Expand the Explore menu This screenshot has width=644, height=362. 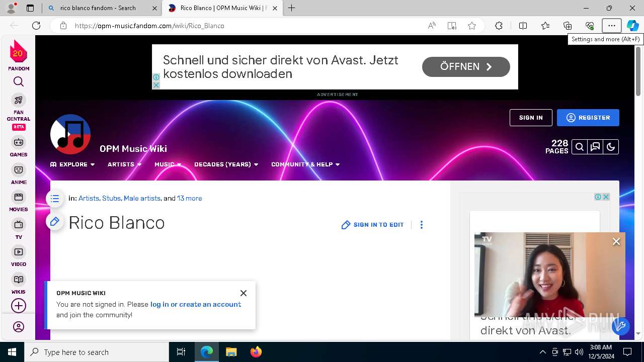click(x=72, y=164)
